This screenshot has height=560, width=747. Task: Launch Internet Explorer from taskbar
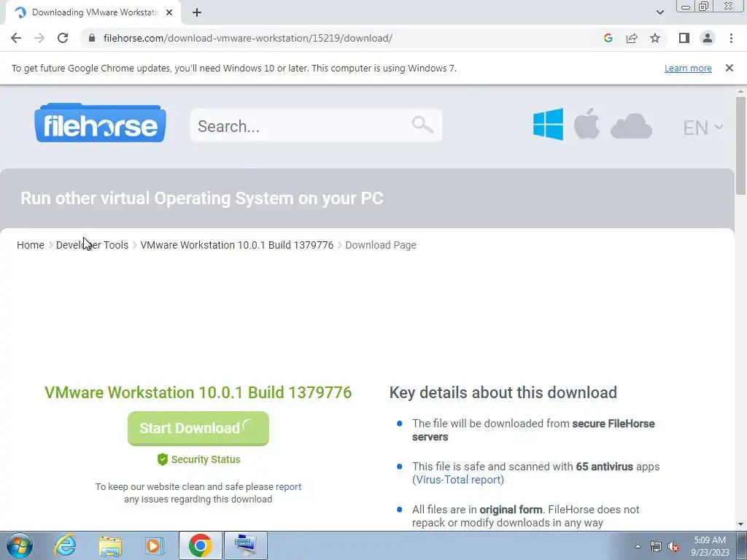tap(65, 545)
